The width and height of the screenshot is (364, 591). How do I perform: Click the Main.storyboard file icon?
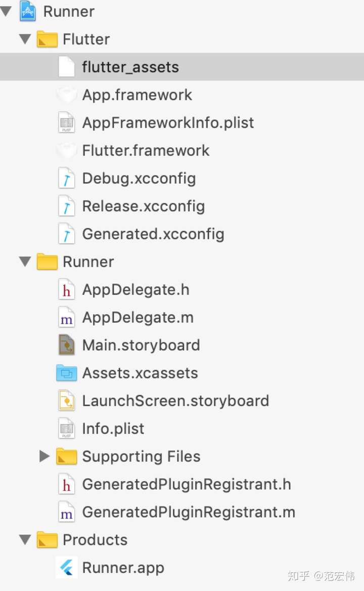(x=67, y=345)
